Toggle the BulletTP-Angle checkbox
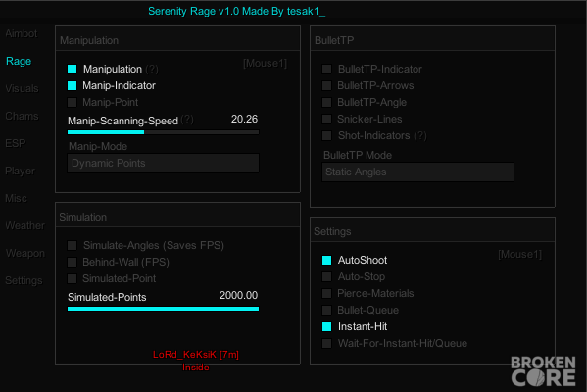This screenshot has width=587, height=392. pyautogui.click(x=326, y=102)
